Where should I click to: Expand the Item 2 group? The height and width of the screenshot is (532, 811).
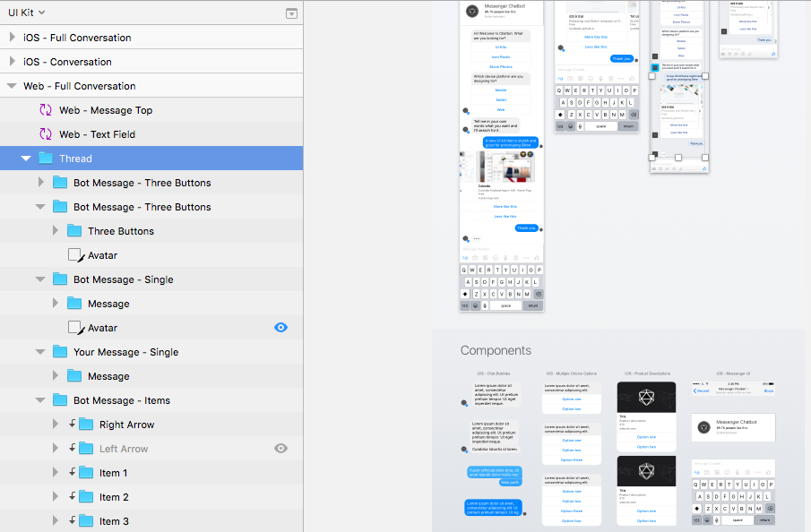(56, 497)
